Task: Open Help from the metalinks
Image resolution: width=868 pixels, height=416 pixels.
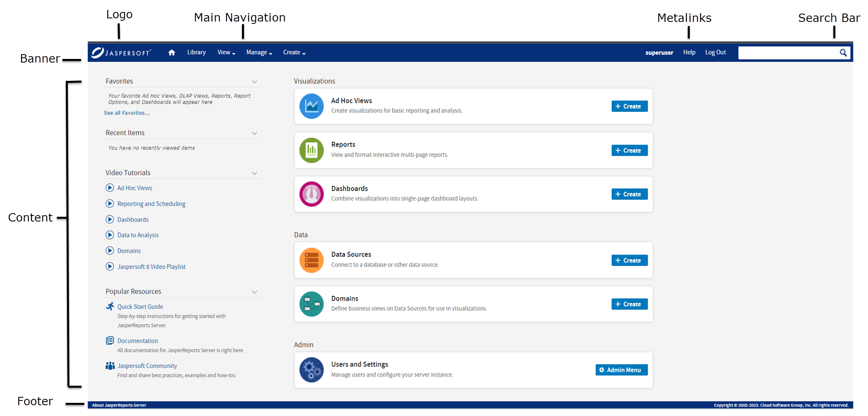Action: click(689, 52)
